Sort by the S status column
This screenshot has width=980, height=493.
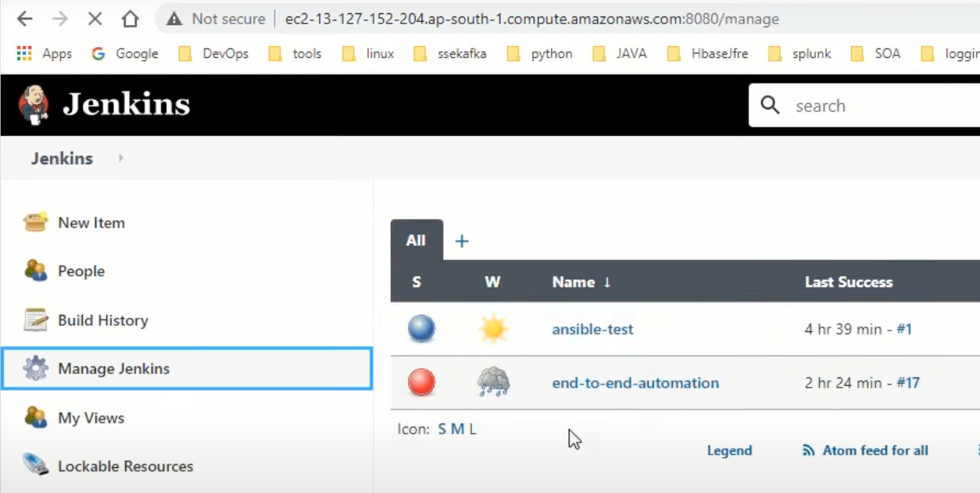coord(417,282)
